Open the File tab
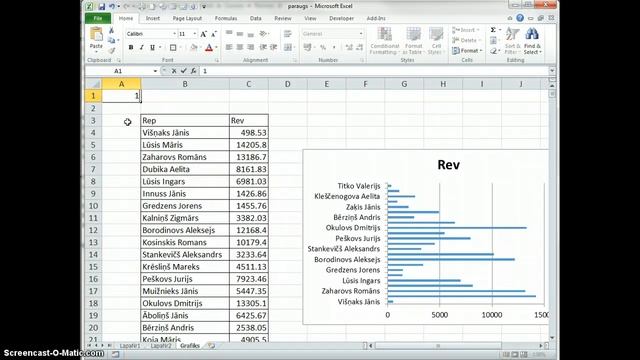This screenshot has width=640, height=360. (x=98, y=18)
